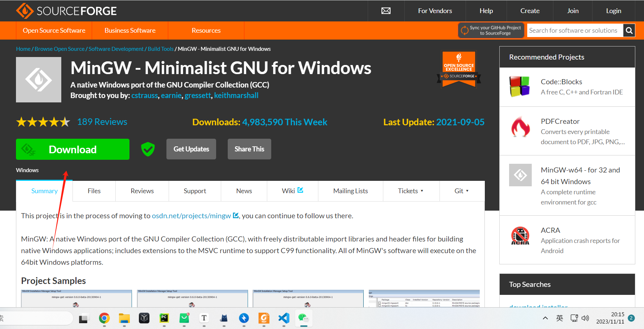Click author link gressett
The image size is (644, 329).
click(198, 96)
